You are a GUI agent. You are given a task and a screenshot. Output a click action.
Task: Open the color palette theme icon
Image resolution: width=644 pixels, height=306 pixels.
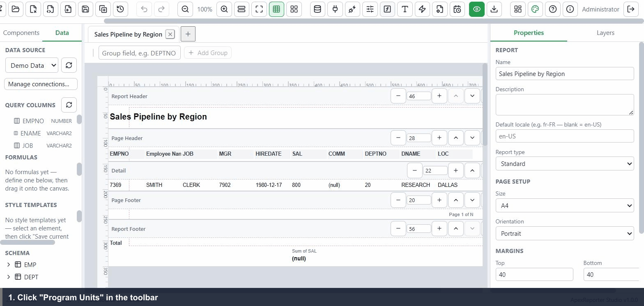point(535,9)
